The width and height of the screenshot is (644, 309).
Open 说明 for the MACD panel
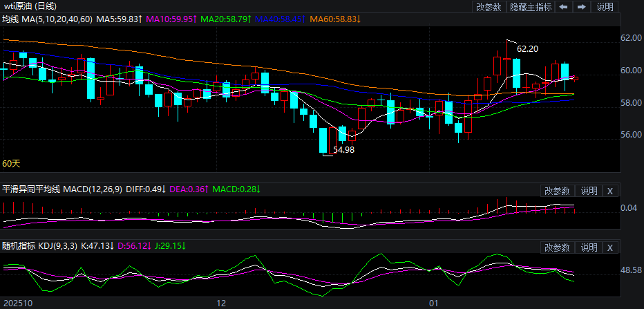click(x=589, y=191)
